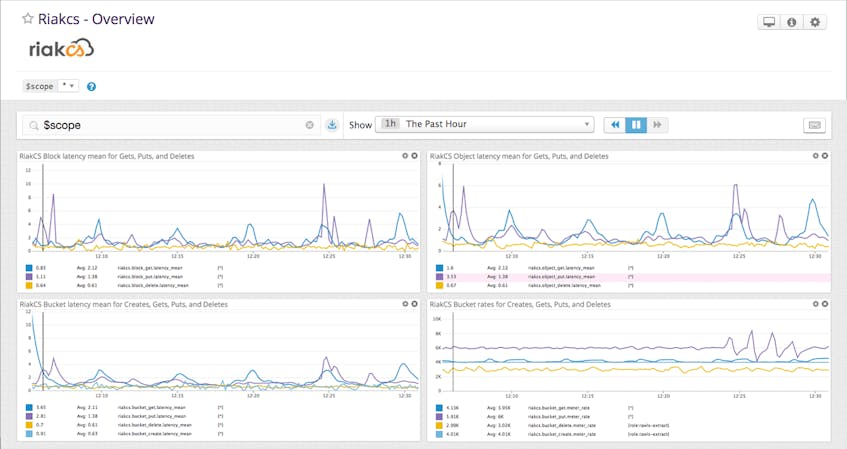Toggle riakcs.bucket_delete.meter_rate yellow swatch

[x=439, y=425]
